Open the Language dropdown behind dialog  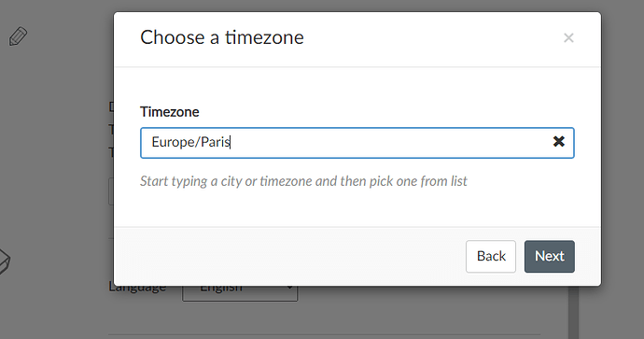pyautogui.click(x=240, y=293)
